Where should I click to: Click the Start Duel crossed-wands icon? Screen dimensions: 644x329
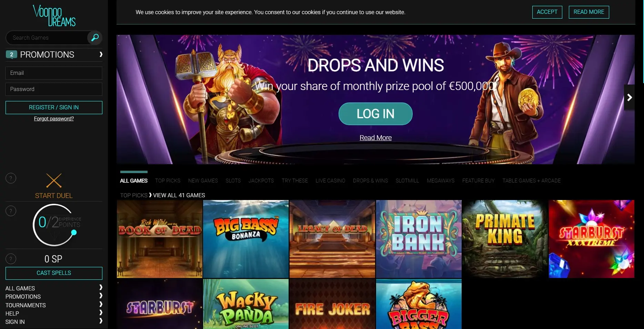[54, 180]
